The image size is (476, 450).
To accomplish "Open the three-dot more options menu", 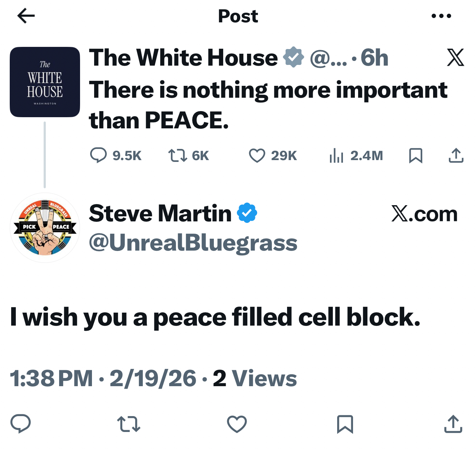I will (x=441, y=16).
